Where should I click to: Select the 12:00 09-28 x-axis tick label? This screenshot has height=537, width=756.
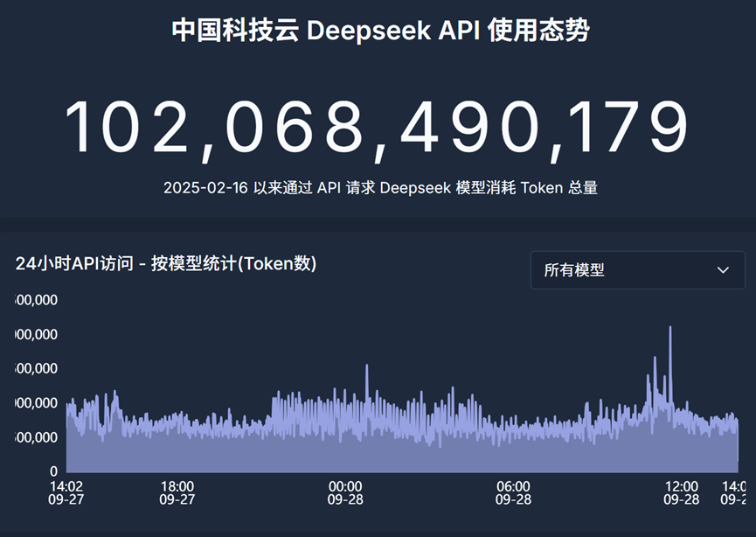(x=681, y=493)
